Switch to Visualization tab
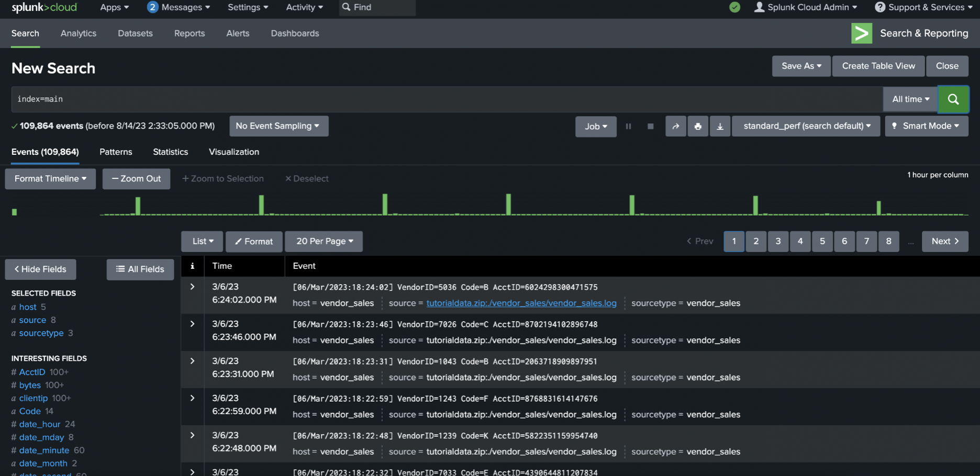This screenshot has height=476, width=980. (x=234, y=152)
